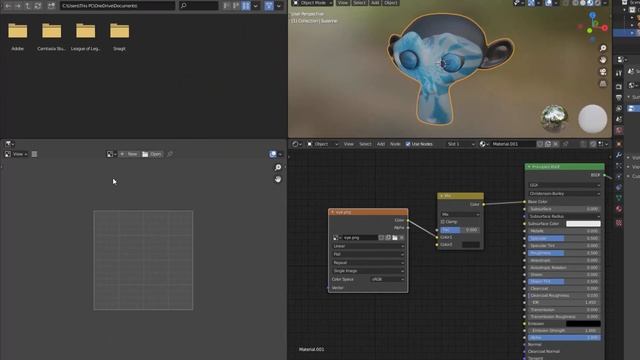Open file browser display settings dropdown
Viewport: 640px width, 360px height.
tap(256, 6)
